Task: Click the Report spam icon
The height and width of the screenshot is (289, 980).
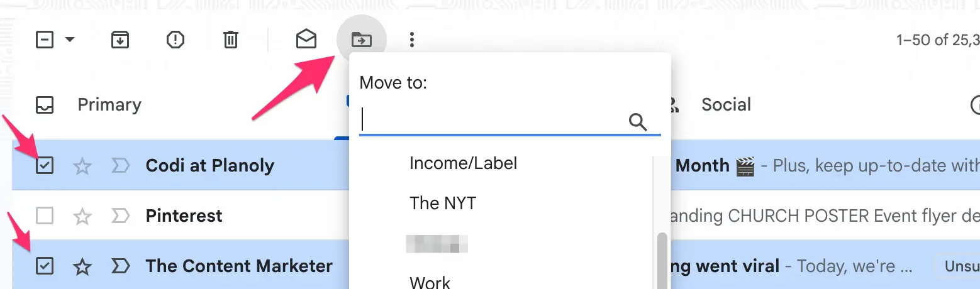Action: coord(175,40)
